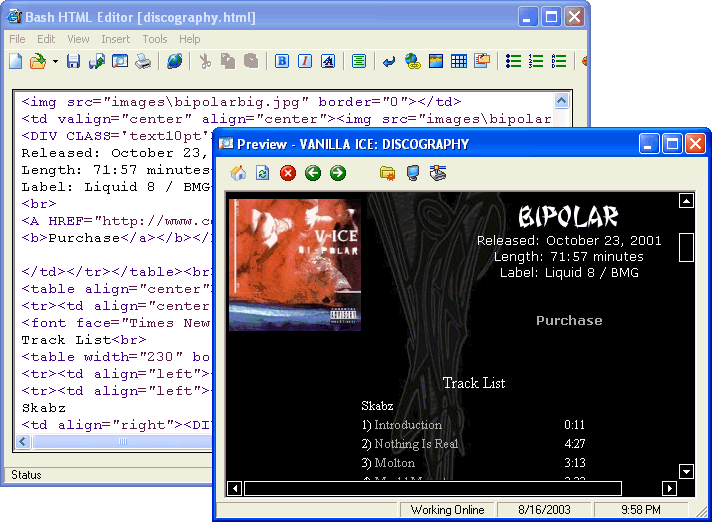
Task: Click the Cut scissors icon
Action: [205, 62]
